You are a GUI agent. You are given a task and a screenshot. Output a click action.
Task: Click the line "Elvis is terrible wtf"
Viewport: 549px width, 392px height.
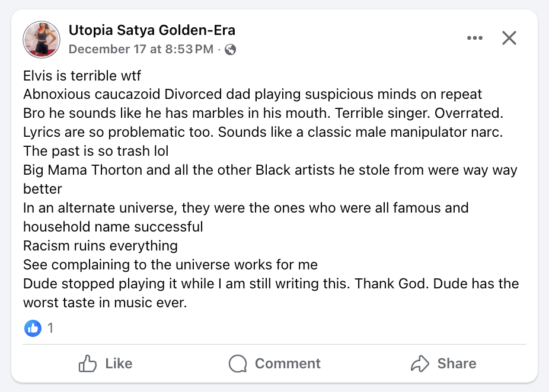(82, 76)
